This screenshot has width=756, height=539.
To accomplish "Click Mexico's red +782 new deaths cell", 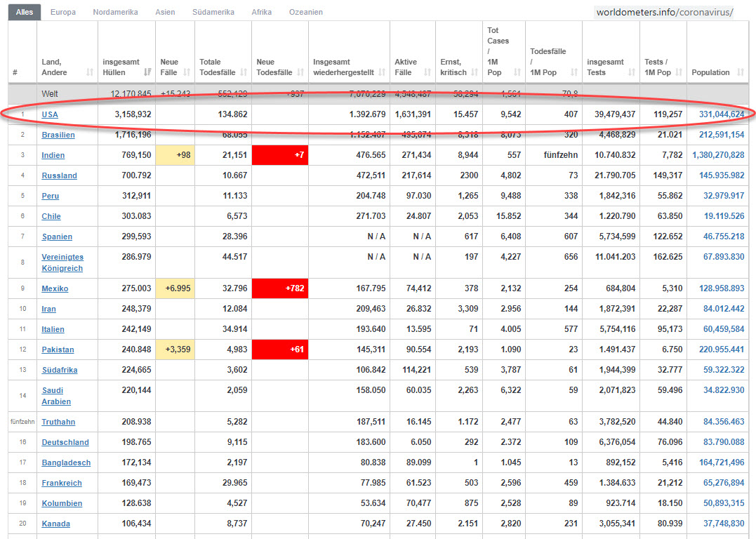I will point(279,288).
